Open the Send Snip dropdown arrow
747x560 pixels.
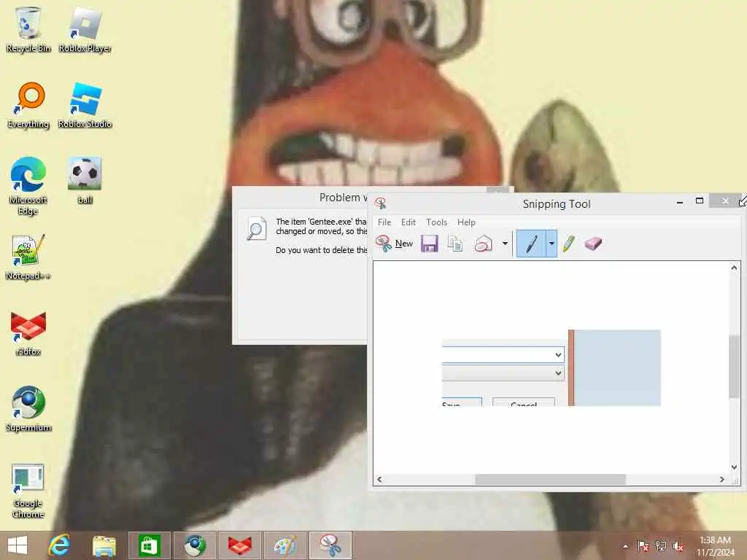coord(505,244)
